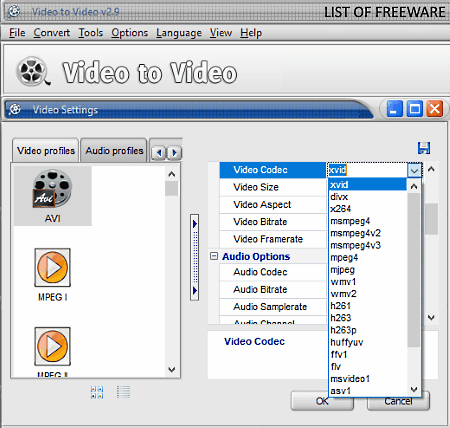Open the Options menu
The width and height of the screenshot is (450, 428).
(x=129, y=33)
